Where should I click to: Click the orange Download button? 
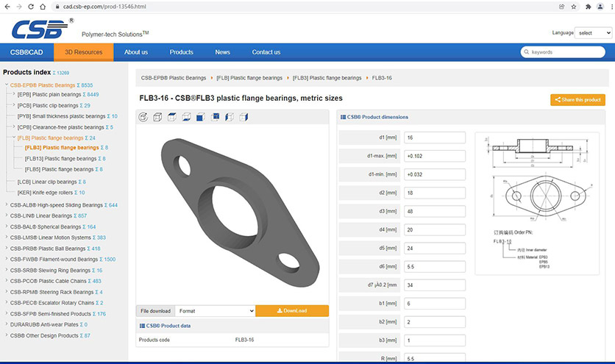(x=292, y=310)
